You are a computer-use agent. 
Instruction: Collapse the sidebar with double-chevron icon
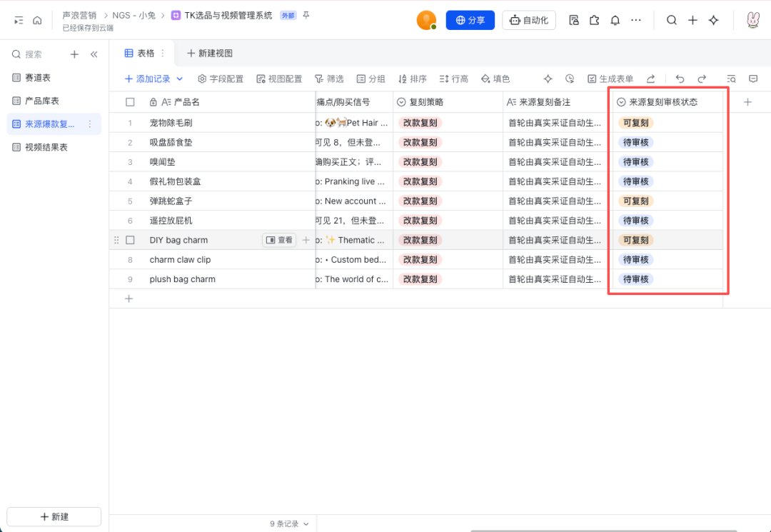94,54
